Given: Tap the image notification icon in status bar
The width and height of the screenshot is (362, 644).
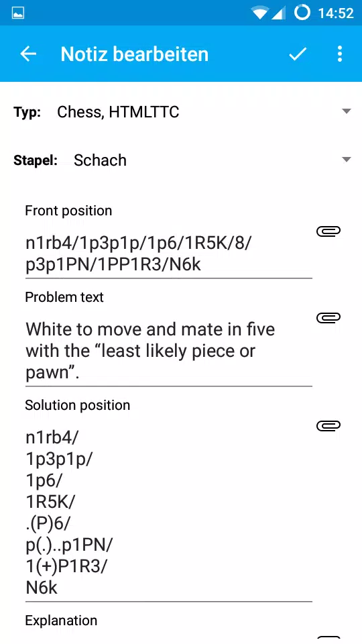Looking at the screenshot, I should tap(17, 13).
